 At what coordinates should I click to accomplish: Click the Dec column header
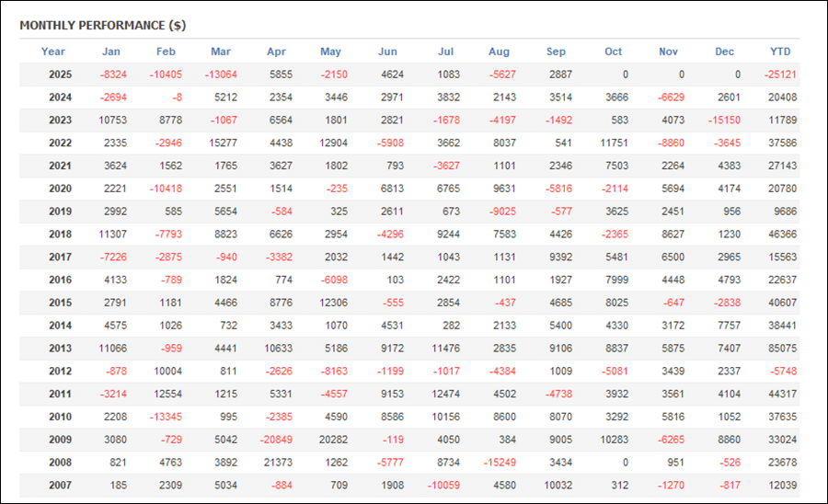[x=725, y=52]
